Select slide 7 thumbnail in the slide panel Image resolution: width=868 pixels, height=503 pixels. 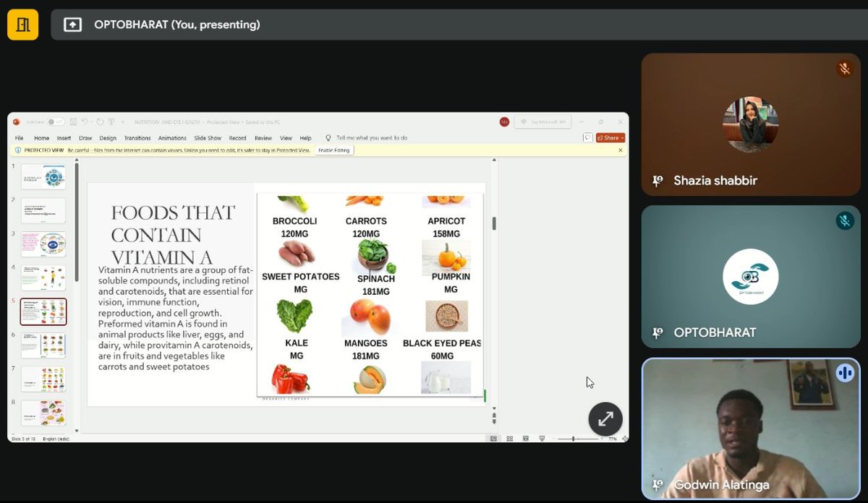tap(43, 379)
